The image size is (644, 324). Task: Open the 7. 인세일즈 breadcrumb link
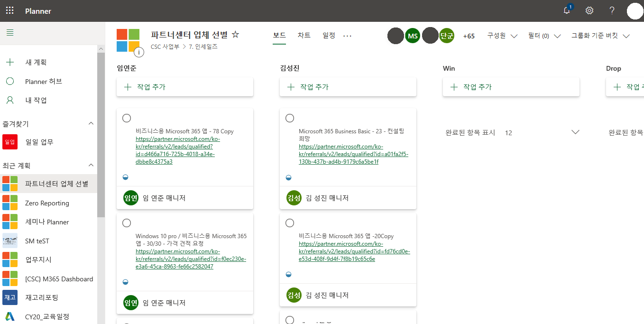pyautogui.click(x=203, y=47)
